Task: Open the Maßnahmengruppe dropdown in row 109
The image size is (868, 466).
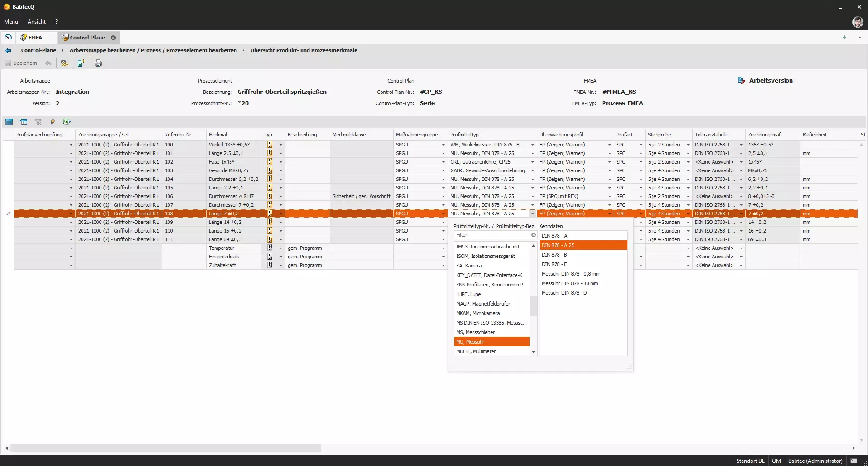Action: [x=444, y=222]
